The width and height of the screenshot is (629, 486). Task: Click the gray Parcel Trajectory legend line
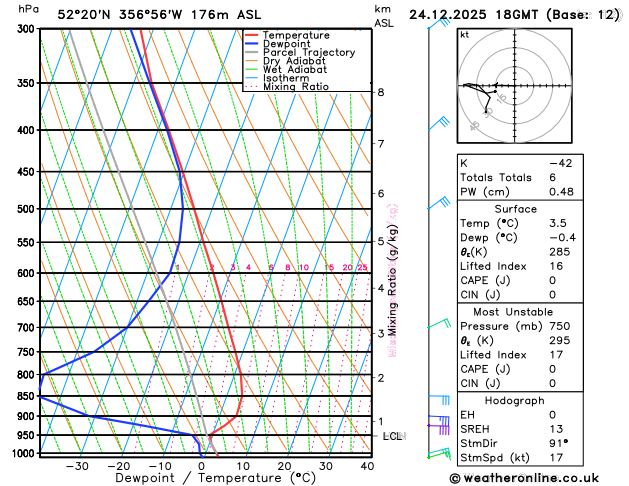[x=252, y=53]
